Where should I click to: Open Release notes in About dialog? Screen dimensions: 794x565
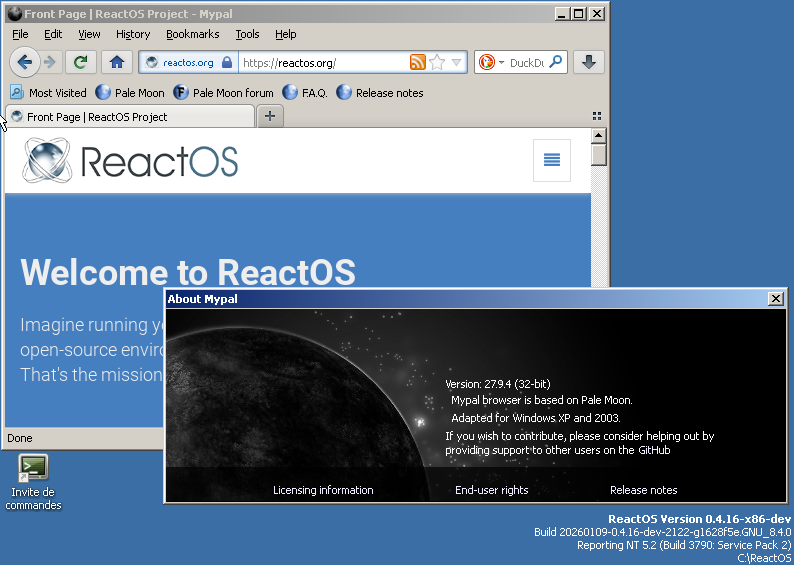pyautogui.click(x=643, y=490)
